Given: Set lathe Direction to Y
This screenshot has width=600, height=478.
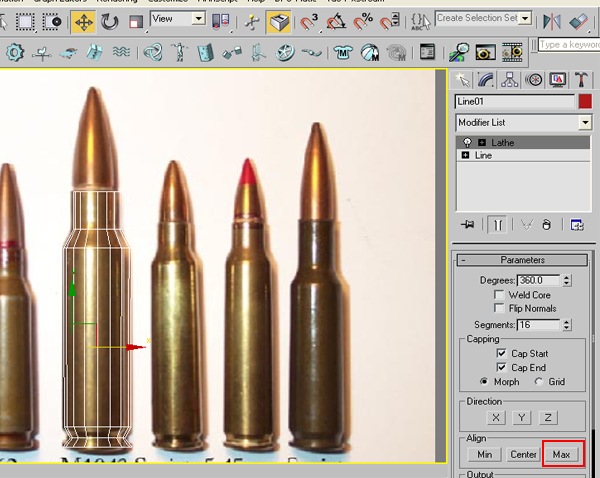Looking at the screenshot, I should [x=522, y=418].
